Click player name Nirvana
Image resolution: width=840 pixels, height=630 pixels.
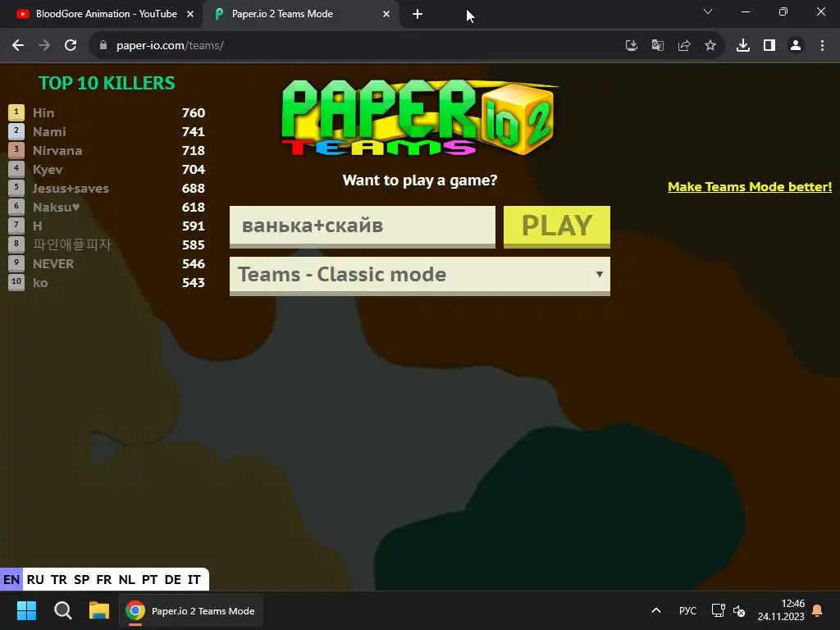coord(57,151)
